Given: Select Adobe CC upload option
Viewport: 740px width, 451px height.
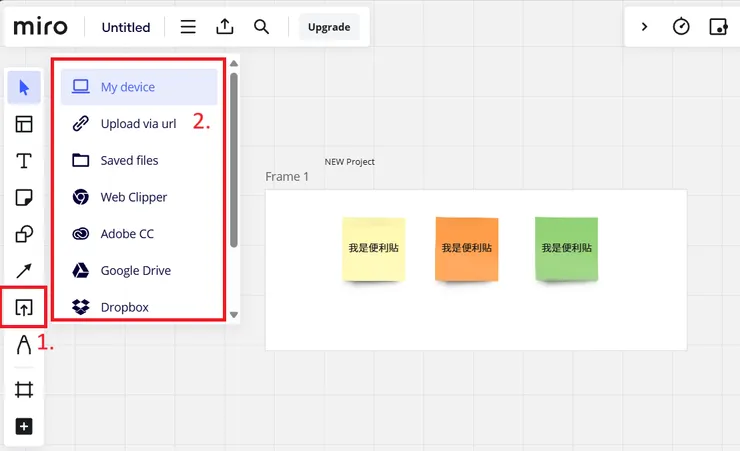Looking at the screenshot, I should coord(139,234).
